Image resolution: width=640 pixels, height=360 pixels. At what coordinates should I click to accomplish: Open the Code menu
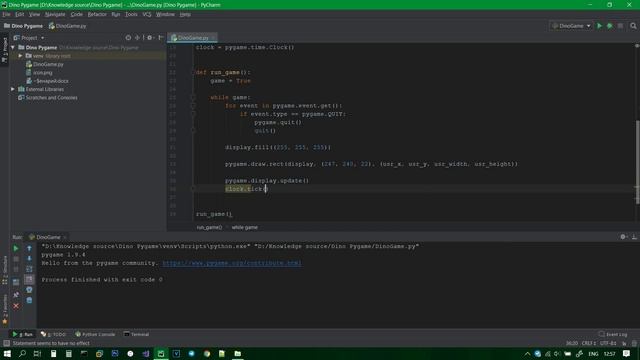click(x=76, y=14)
